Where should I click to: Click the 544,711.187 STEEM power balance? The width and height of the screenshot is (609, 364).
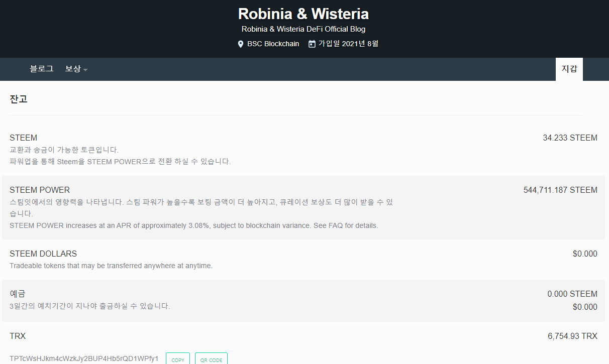pos(560,190)
